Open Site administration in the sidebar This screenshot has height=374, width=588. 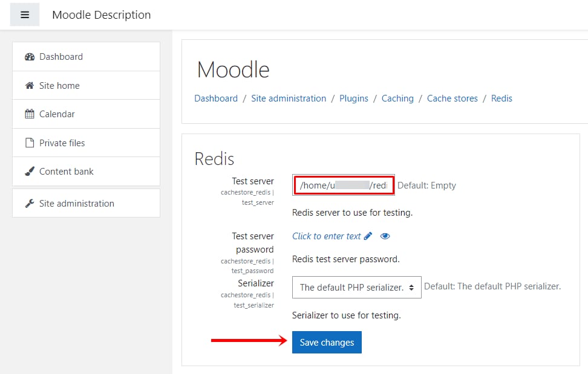87,203
